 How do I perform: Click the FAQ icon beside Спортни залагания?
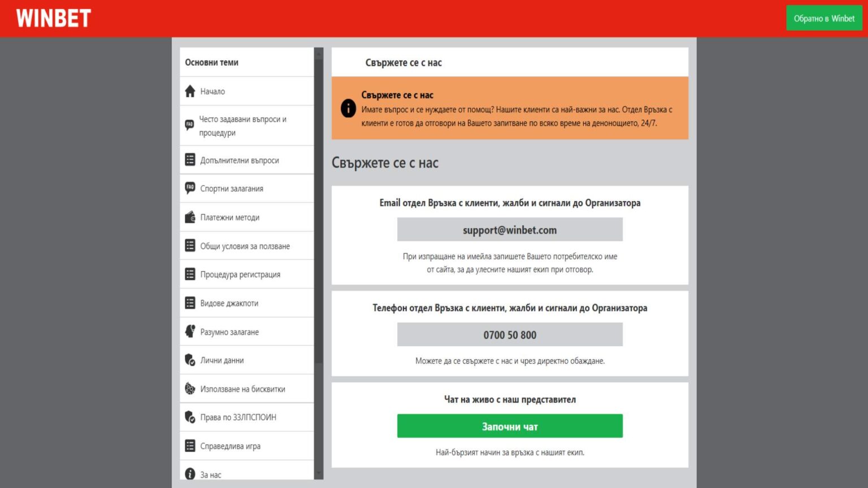click(190, 188)
